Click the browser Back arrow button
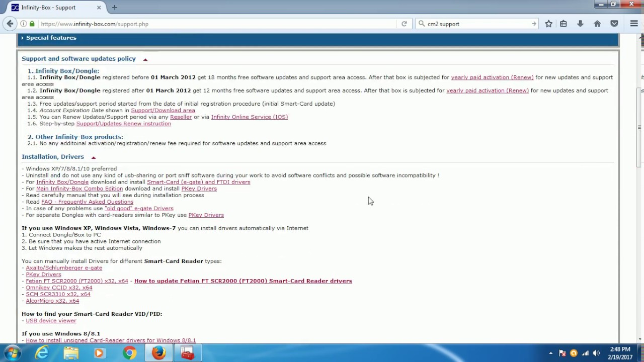The width and height of the screenshot is (644, 362). click(x=10, y=24)
